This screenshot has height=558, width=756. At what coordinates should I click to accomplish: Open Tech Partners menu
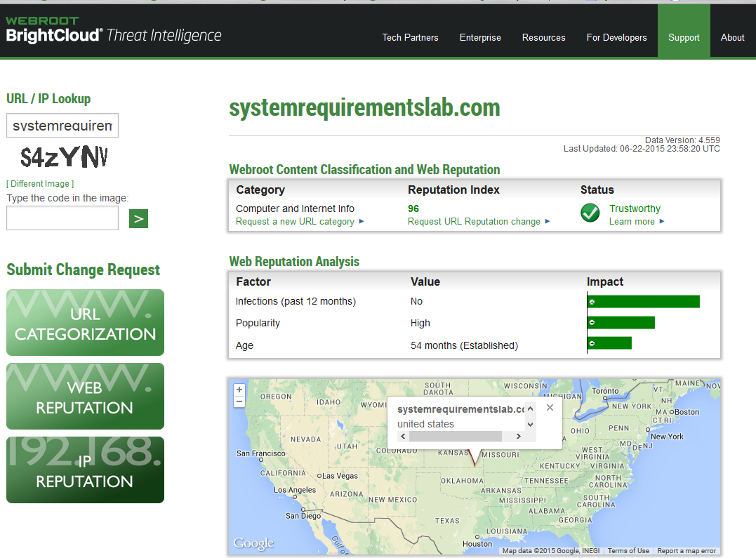click(x=411, y=38)
